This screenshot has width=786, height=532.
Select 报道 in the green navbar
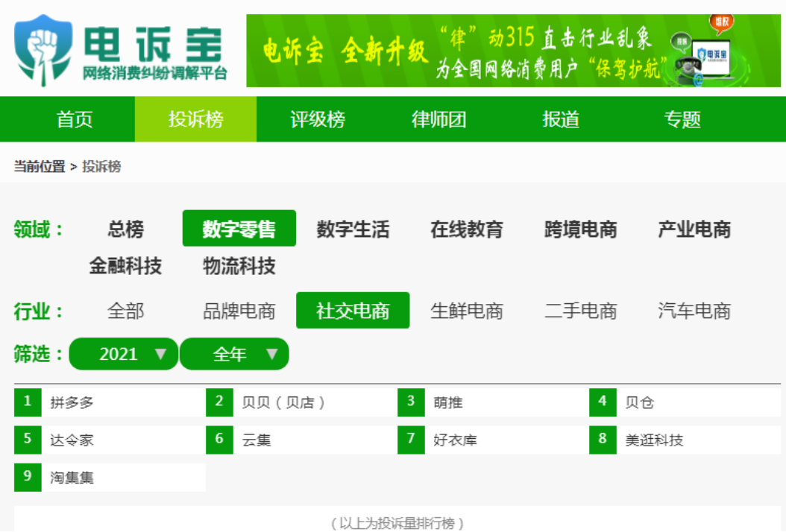[561, 119]
